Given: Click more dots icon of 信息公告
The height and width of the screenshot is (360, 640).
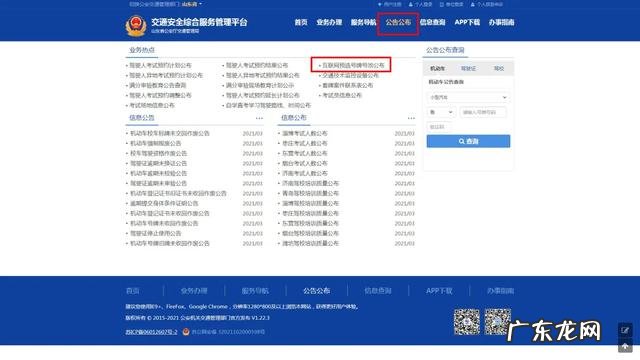Looking at the screenshot, I should [259, 118].
